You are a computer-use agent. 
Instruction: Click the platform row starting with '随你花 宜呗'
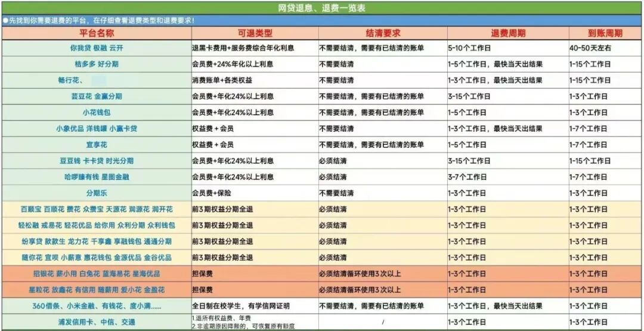tap(97, 258)
